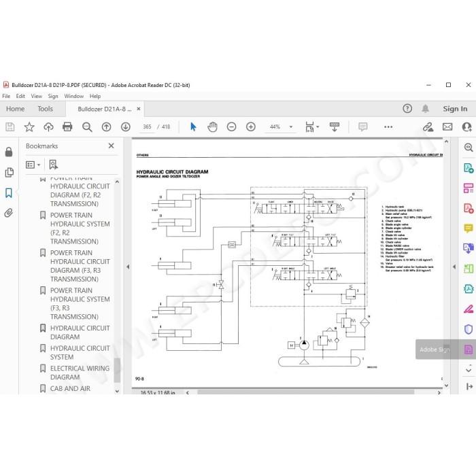This screenshot has width=476, height=476.
Task: Open Fill and Sign pen tool
Action: [x=469, y=309]
